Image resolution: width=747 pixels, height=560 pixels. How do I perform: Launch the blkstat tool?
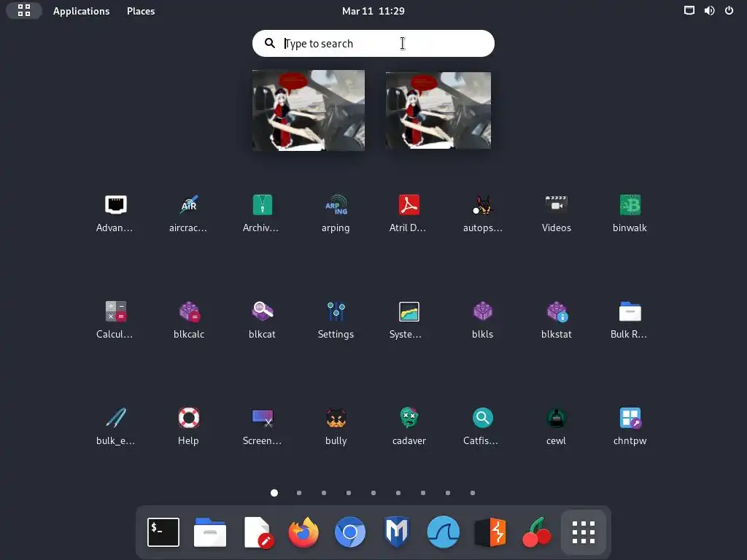(x=556, y=312)
